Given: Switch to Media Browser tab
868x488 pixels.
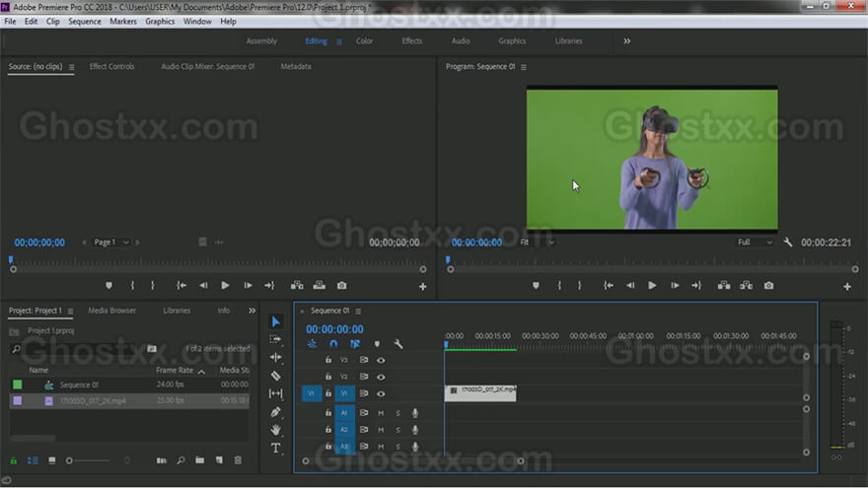Looking at the screenshot, I should pyautogui.click(x=111, y=311).
